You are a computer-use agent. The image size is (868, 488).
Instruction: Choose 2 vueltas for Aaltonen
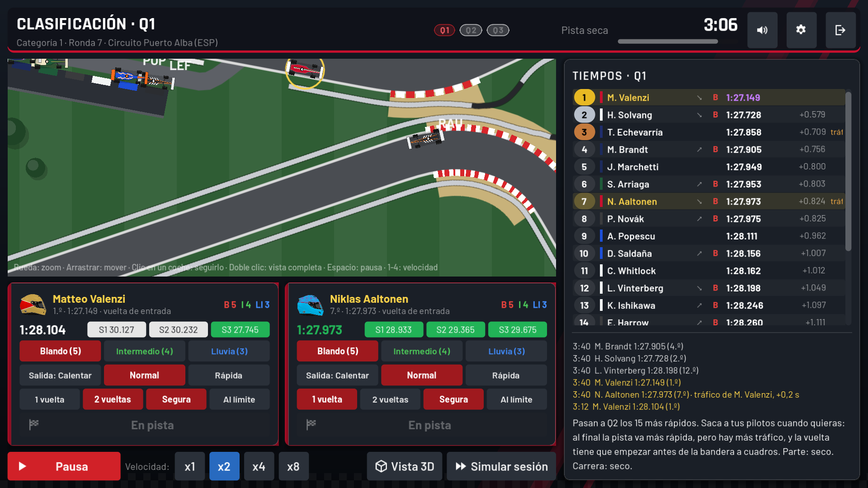tap(390, 399)
